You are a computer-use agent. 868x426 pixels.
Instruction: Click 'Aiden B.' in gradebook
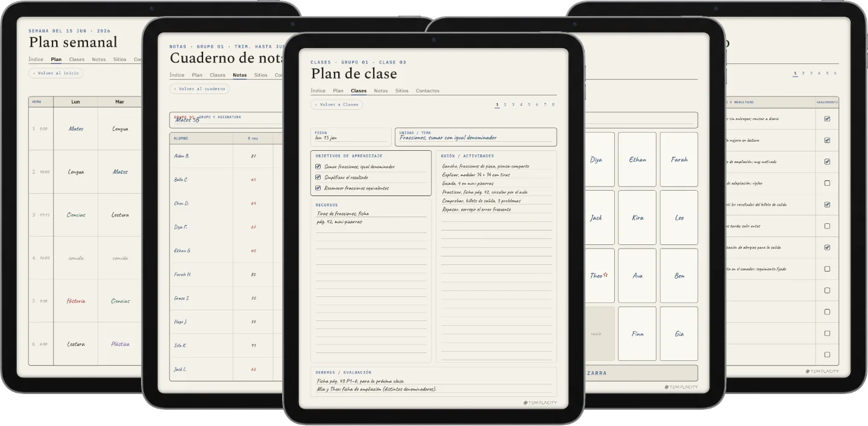coord(181,156)
